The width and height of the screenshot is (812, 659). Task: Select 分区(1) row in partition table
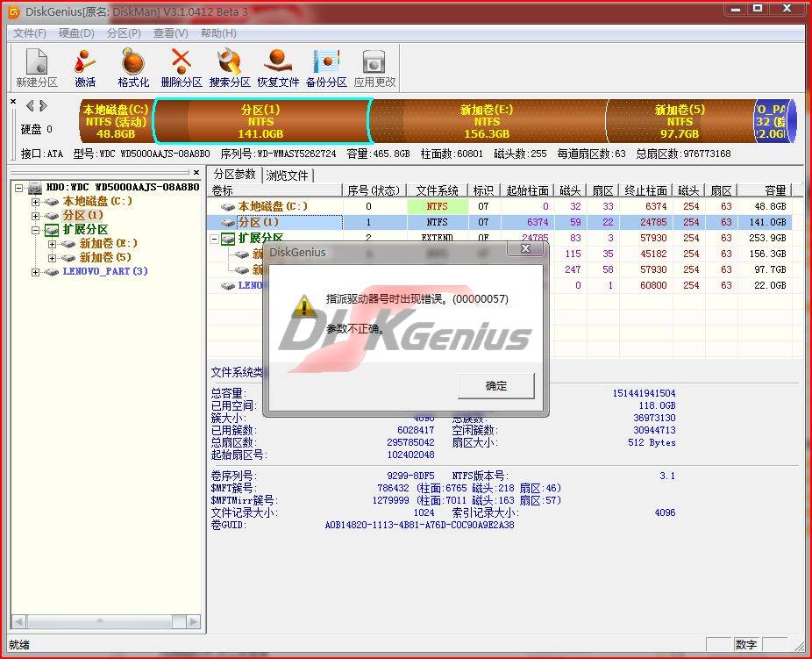(499, 222)
